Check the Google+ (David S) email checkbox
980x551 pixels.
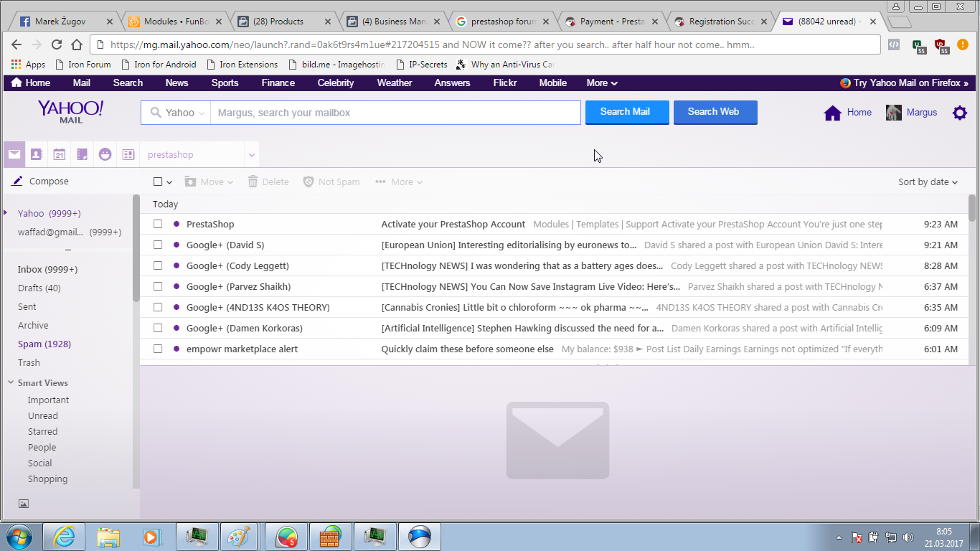(158, 245)
